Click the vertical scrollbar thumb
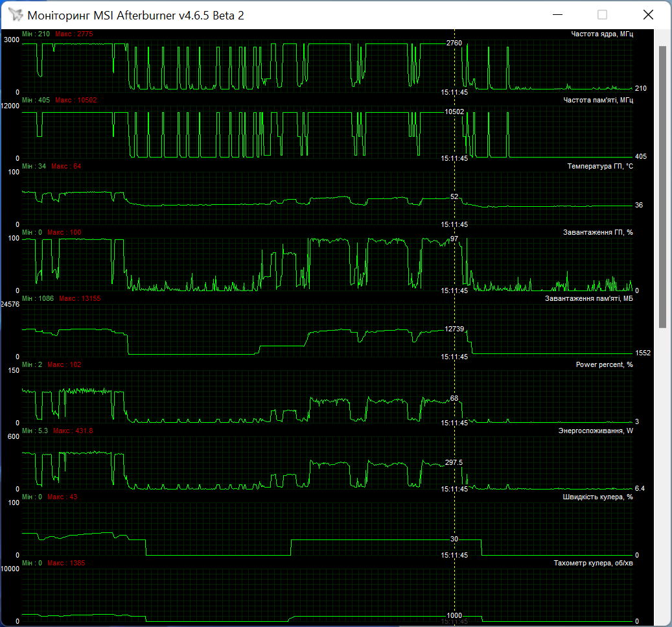Screen dimensions: 672x627 (662, 186)
